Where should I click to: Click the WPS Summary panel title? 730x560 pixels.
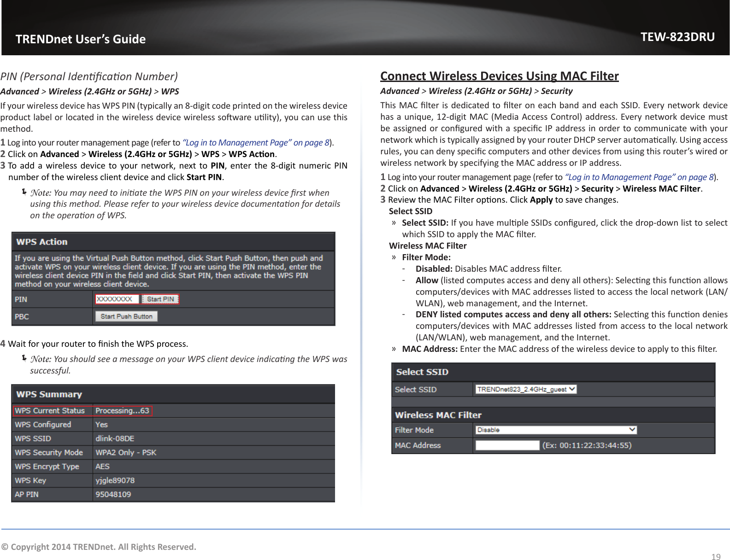coord(49,394)
